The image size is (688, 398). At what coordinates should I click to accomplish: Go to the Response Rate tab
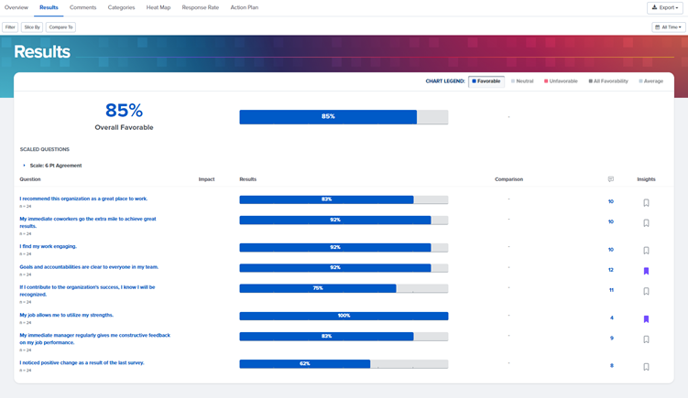(200, 7)
